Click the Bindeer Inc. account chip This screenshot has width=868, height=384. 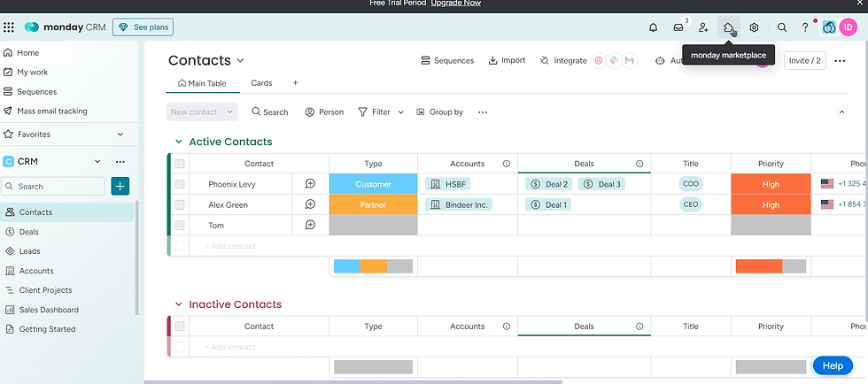[x=459, y=204]
